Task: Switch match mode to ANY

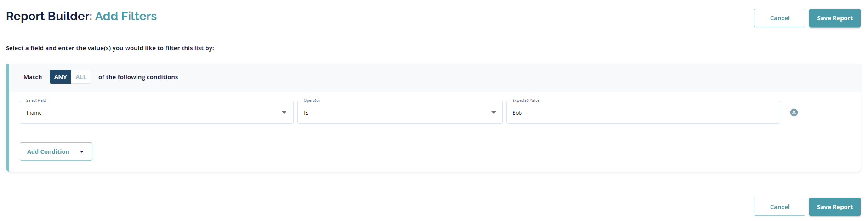Action: click(60, 77)
